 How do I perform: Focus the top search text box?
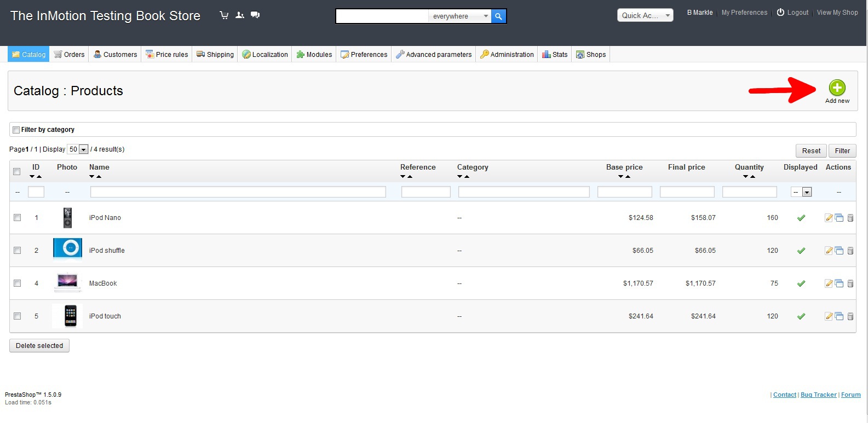[x=382, y=16]
